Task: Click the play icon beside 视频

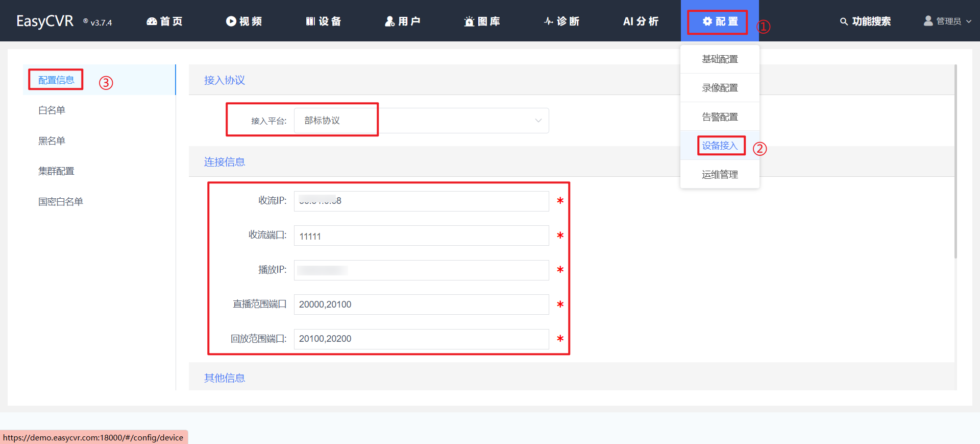Action: [x=231, y=21]
